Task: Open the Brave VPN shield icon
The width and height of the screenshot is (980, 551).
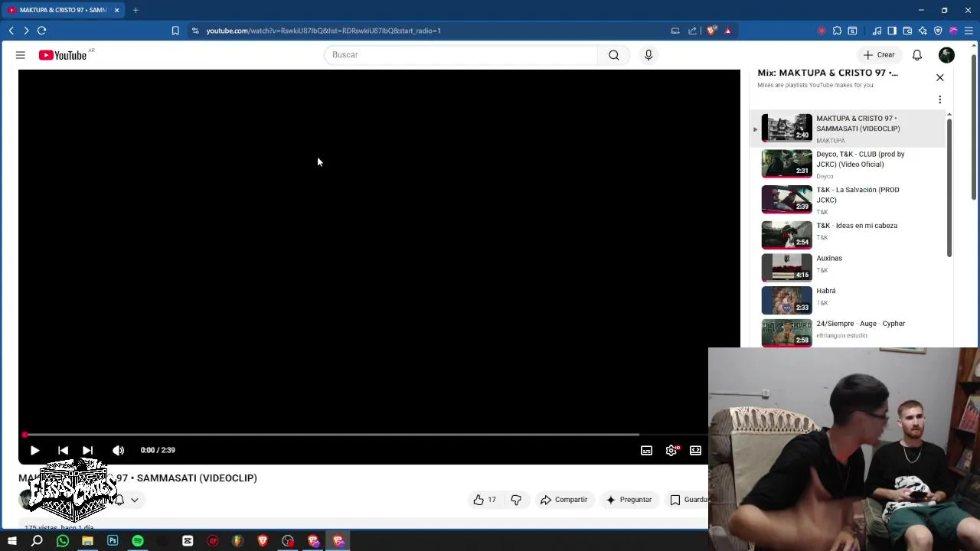Action: [938, 31]
